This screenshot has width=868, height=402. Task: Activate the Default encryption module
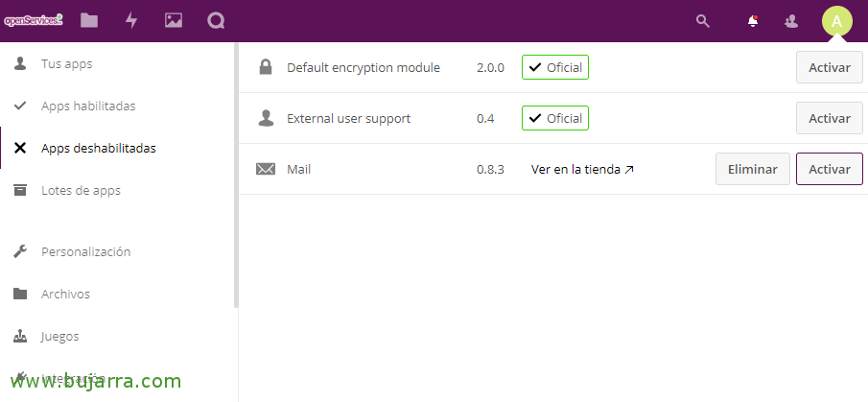click(829, 67)
